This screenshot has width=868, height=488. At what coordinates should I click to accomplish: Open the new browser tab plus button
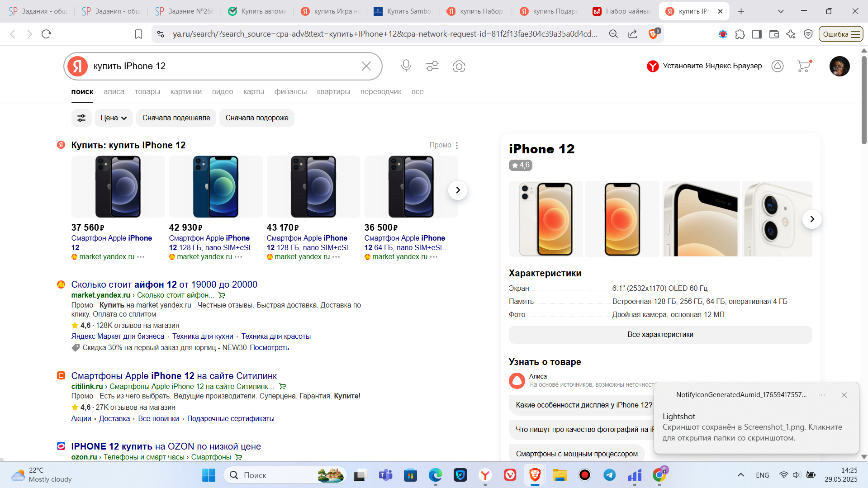[741, 11]
